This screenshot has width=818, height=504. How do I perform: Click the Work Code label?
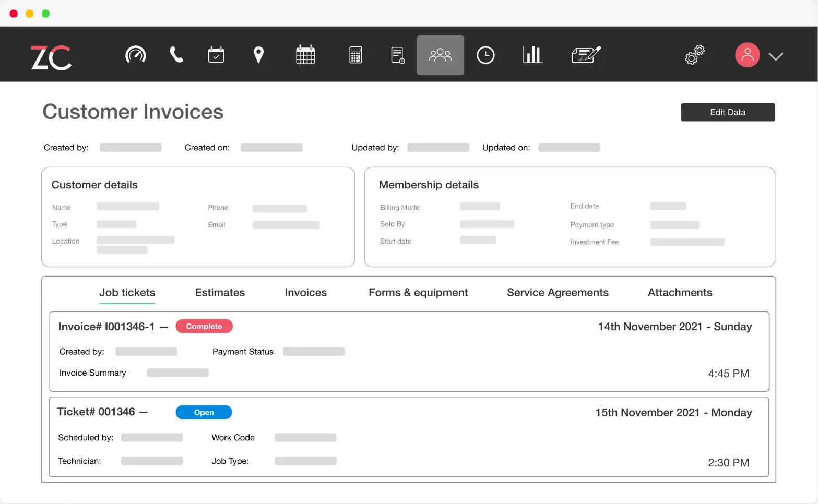[x=233, y=437]
